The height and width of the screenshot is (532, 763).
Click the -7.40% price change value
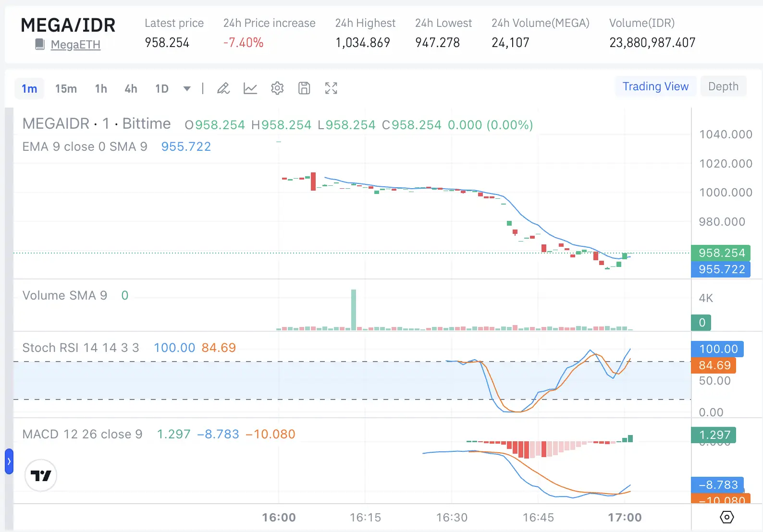tap(244, 43)
